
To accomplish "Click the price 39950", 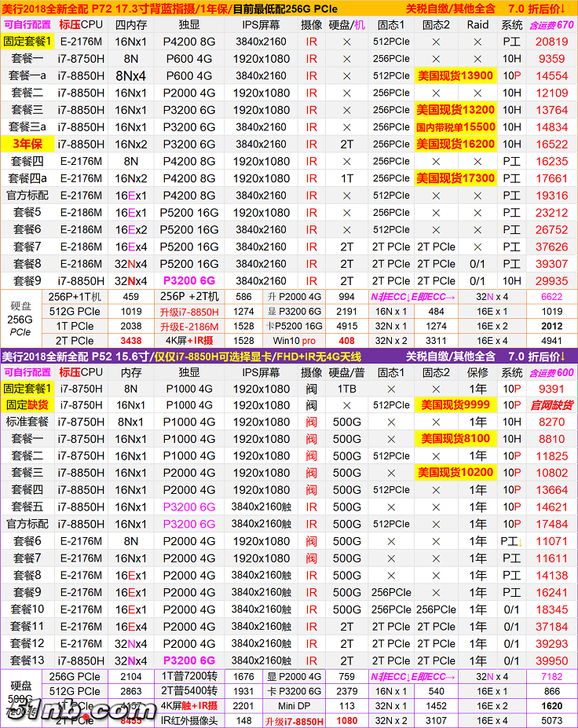I will click(551, 660).
